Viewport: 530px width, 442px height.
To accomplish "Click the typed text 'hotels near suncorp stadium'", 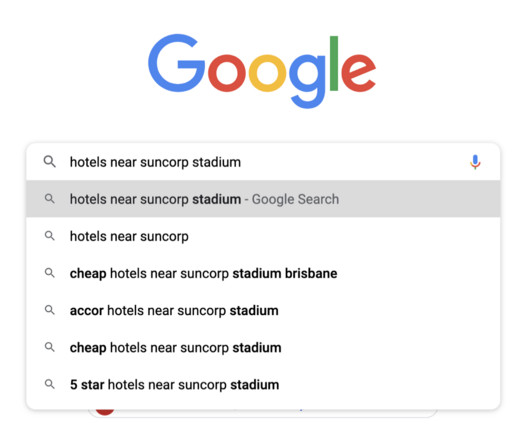I will pyautogui.click(x=155, y=162).
